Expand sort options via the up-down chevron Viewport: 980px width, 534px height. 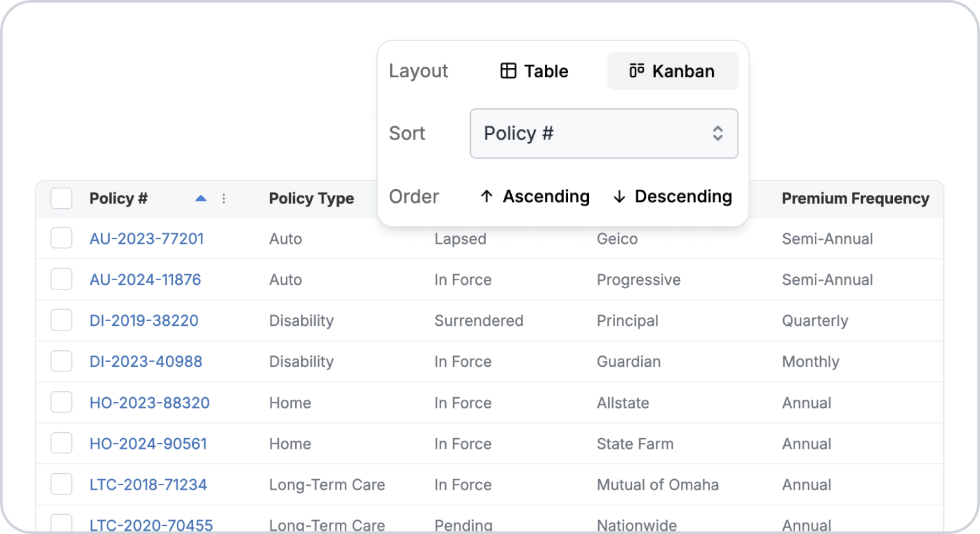pyautogui.click(x=718, y=133)
